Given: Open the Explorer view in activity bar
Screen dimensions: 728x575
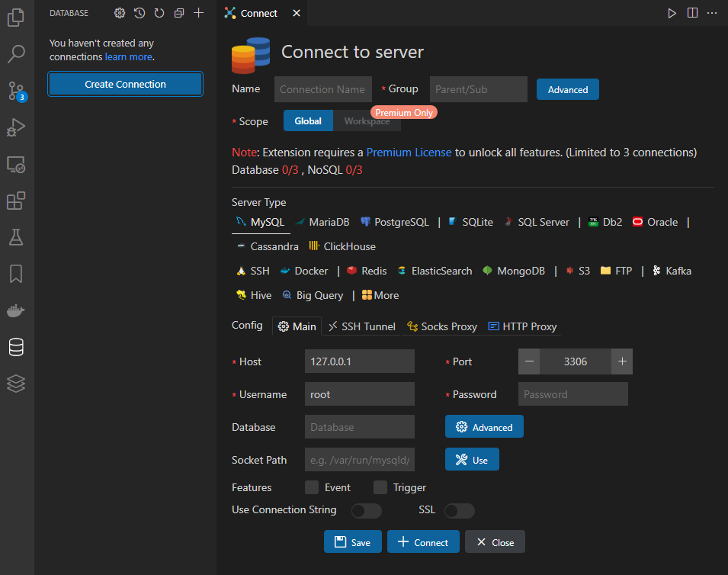Looking at the screenshot, I should pyautogui.click(x=16, y=18).
